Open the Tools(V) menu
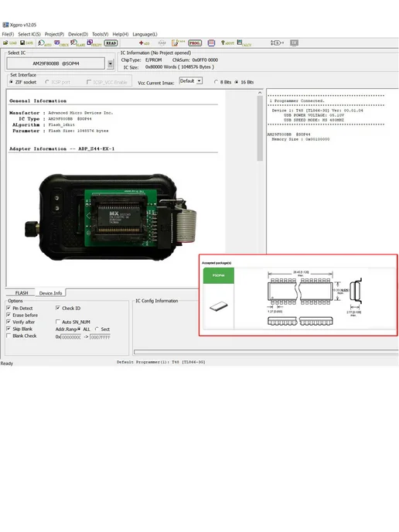The width and height of the screenshot is (399, 532). (x=100, y=34)
